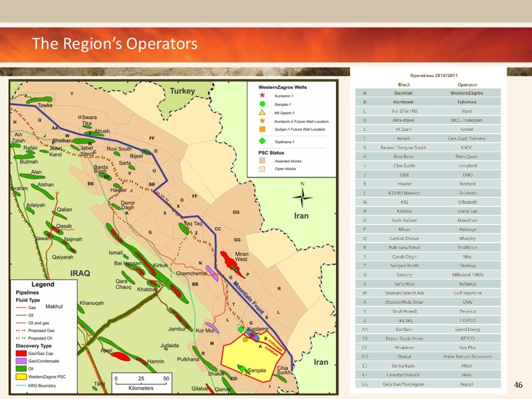Screen dimensions: 532x399
Task: Click the 'Gen. Expl. Partners' operator cell
Action: tap(467, 138)
